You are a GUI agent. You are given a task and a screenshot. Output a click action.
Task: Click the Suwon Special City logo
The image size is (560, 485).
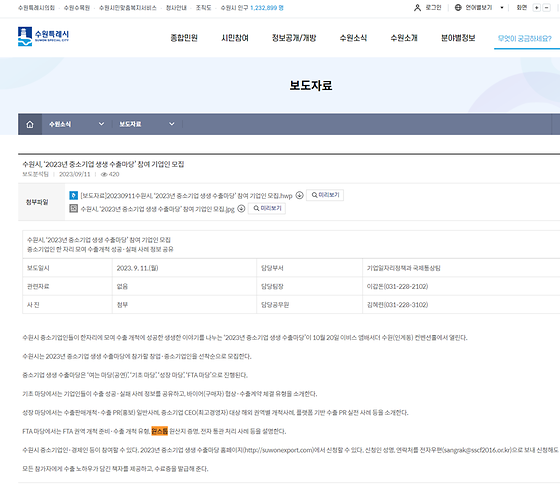click(x=43, y=36)
